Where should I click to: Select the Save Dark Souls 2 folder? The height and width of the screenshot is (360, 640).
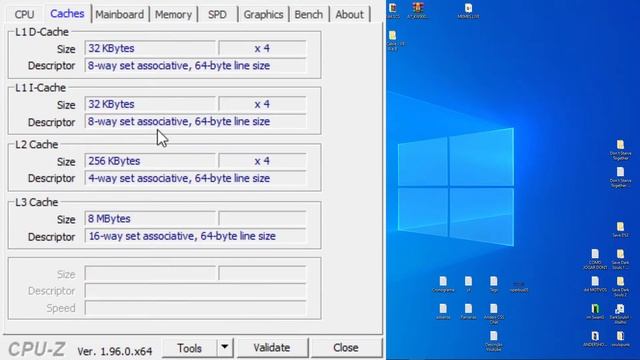pyautogui.click(x=620, y=286)
